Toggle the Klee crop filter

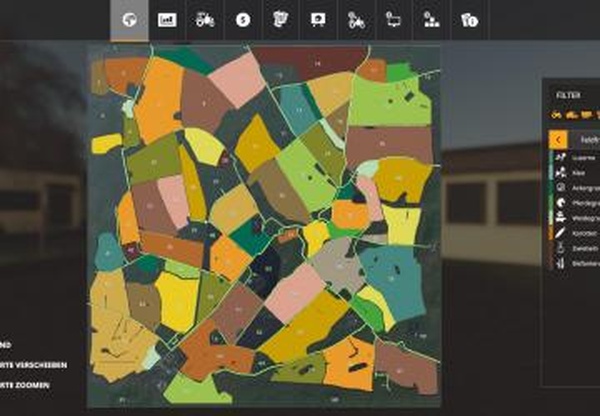tap(580, 172)
